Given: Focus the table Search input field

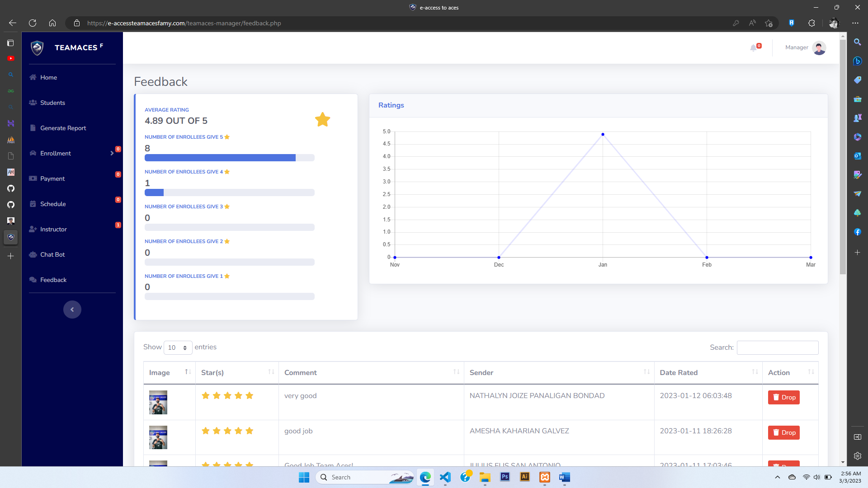Looking at the screenshot, I should click(x=777, y=347).
